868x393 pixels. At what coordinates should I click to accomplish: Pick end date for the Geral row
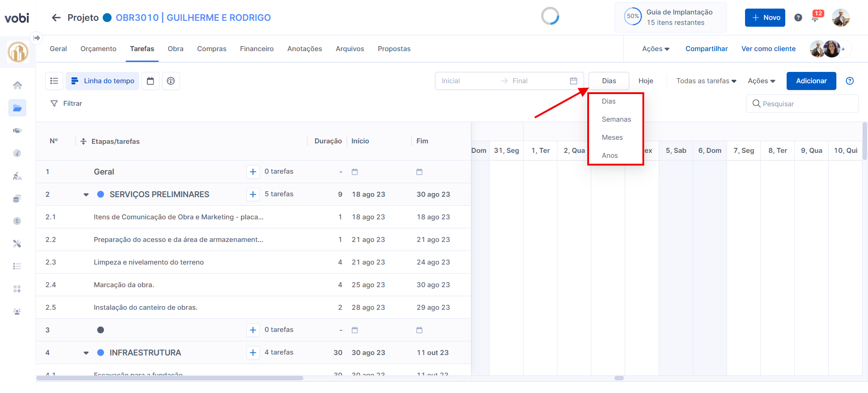pyautogui.click(x=420, y=172)
